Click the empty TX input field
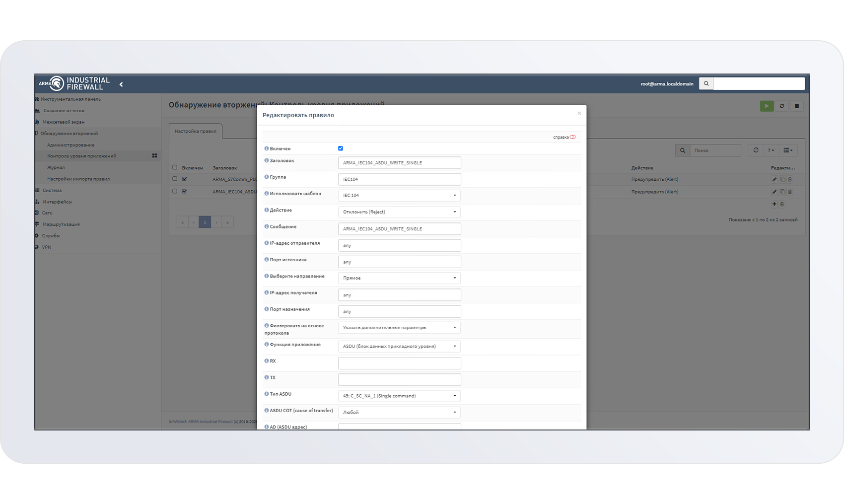Viewport: 844px width, 504px height. click(399, 379)
